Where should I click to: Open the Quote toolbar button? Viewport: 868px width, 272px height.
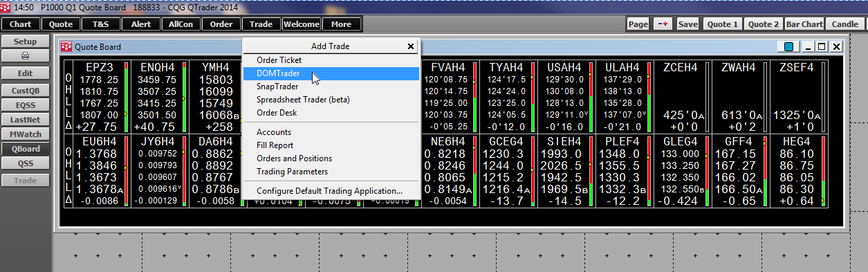(x=60, y=24)
